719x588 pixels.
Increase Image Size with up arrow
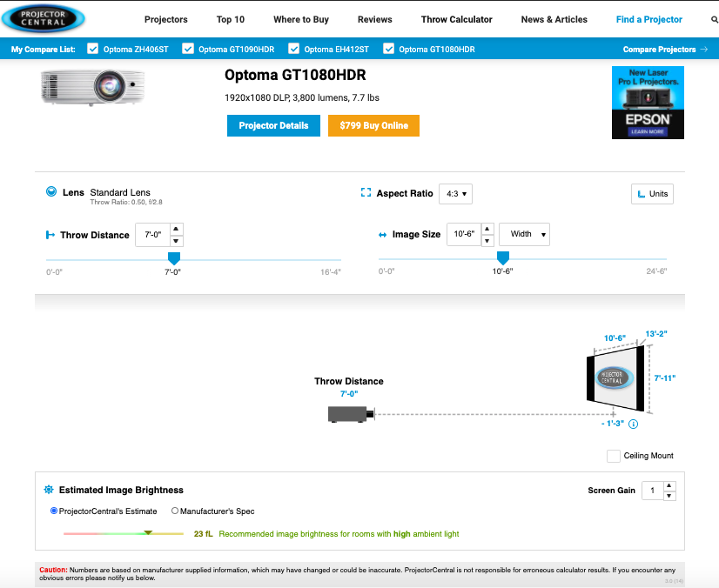click(487, 228)
